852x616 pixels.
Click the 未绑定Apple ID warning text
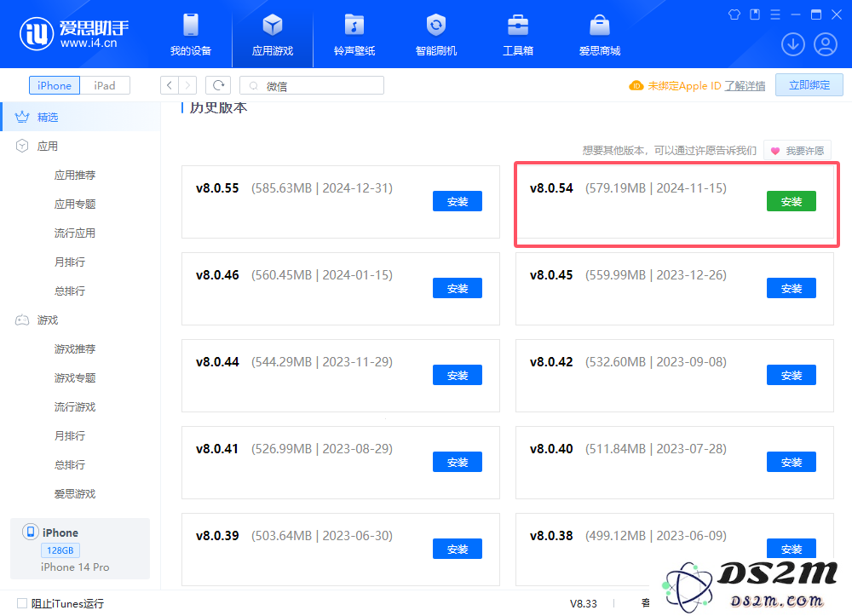[x=684, y=86]
